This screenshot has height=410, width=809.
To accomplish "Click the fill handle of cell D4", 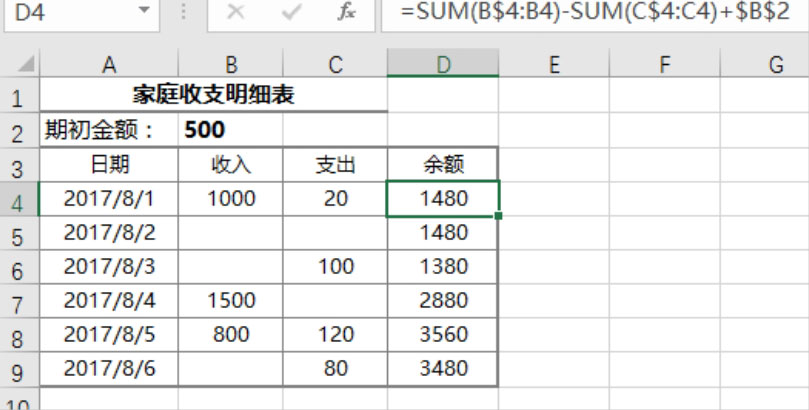I will pos(498,216).
